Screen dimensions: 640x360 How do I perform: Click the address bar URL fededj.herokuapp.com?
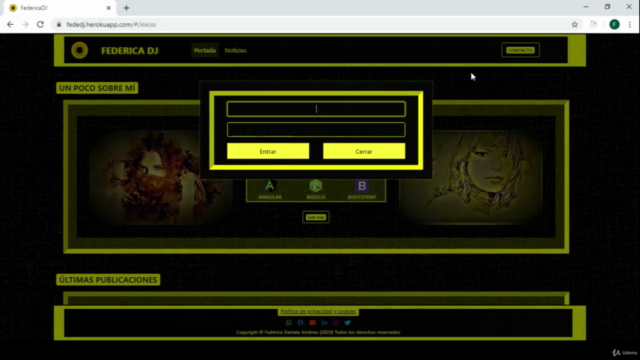coord(111,24)
